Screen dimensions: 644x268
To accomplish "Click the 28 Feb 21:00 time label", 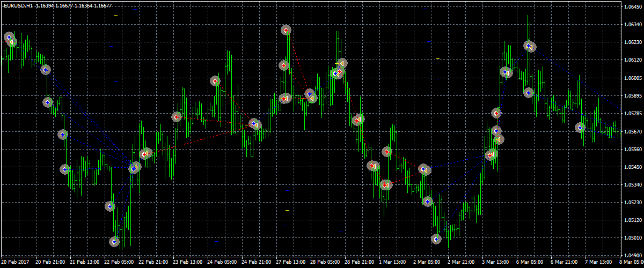I will (x=360, y=263).
